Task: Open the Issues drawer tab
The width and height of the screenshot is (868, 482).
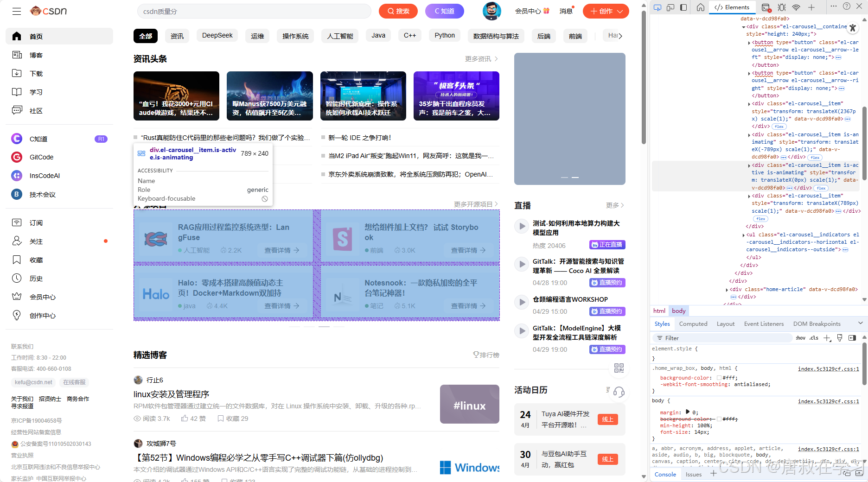Action: [694, 474]
